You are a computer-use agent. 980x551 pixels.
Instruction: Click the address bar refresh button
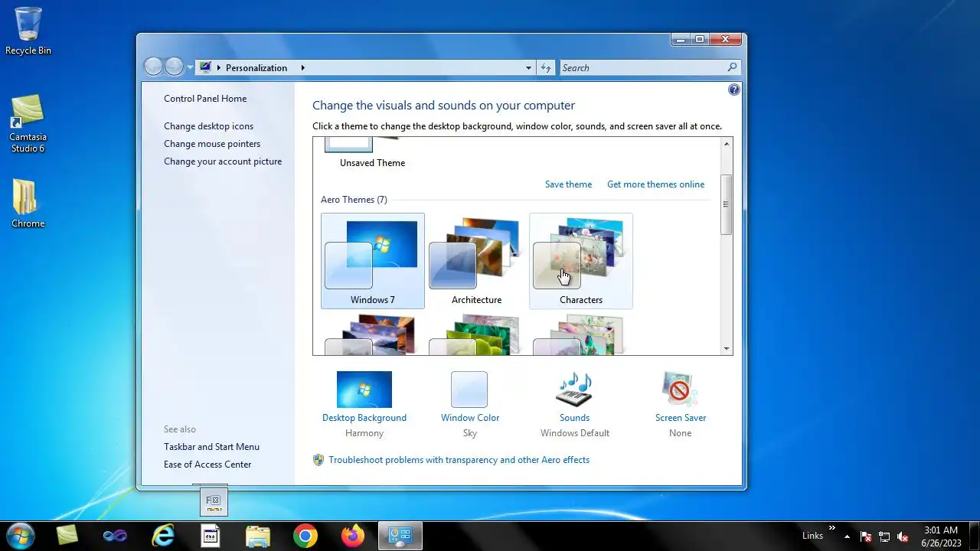click(546, 68)
